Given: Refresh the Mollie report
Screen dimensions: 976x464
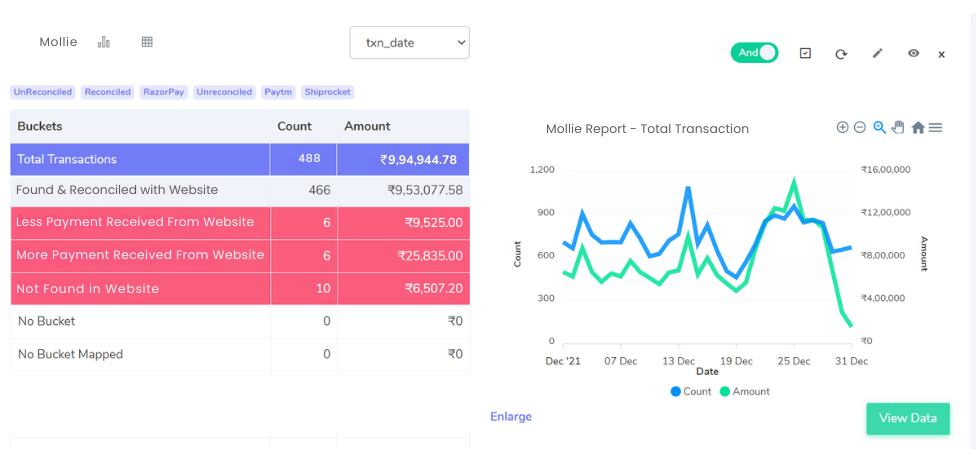Looking at the screenshot, I should [x=841, y=54].
